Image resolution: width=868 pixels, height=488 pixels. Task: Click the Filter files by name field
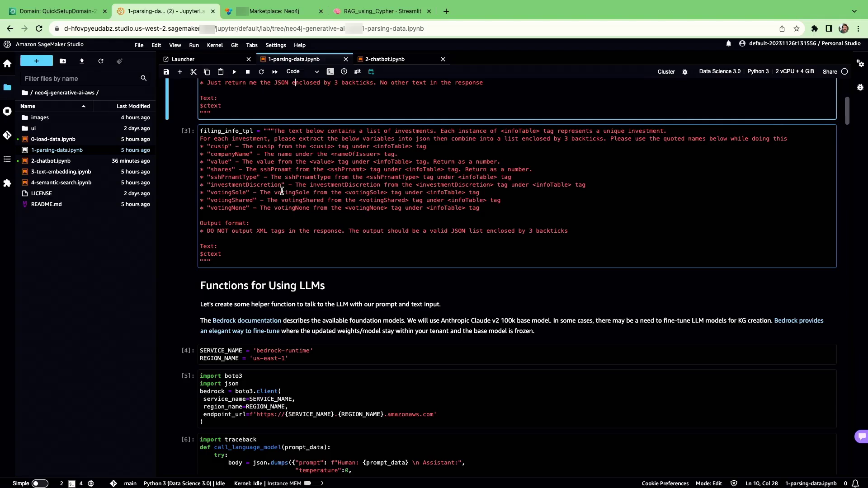coord(81,79)
